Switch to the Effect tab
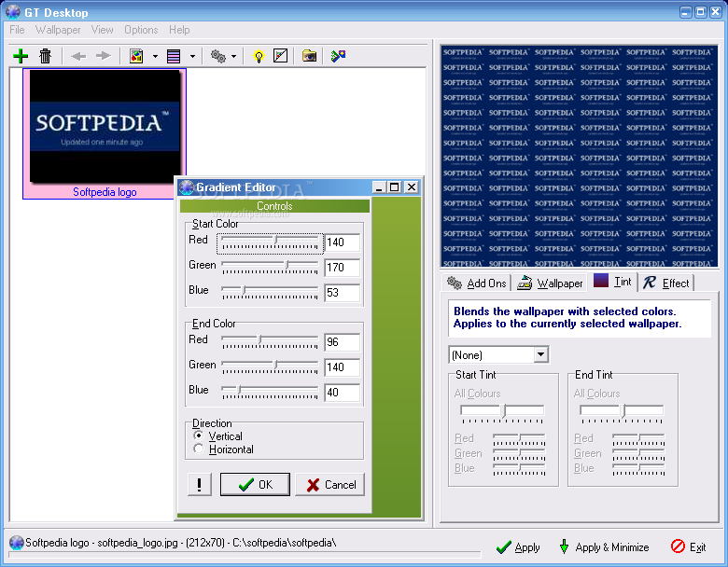Image resolution: width=728 pixels, height=567 pixels. tap(666, 283)
